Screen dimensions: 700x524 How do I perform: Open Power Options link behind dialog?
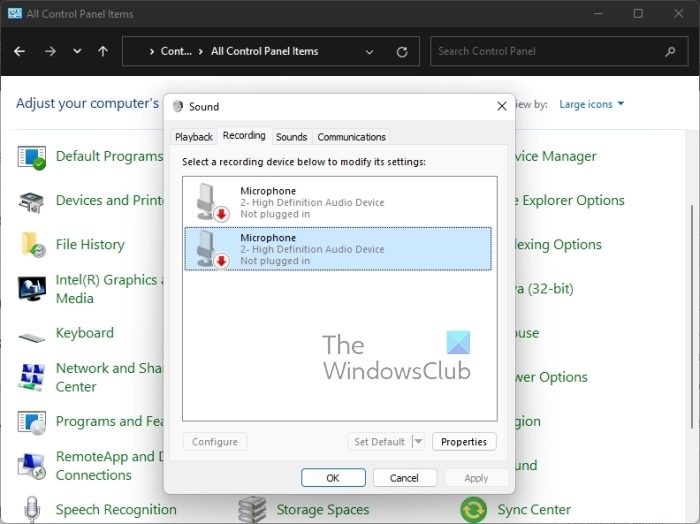(551, 377)
